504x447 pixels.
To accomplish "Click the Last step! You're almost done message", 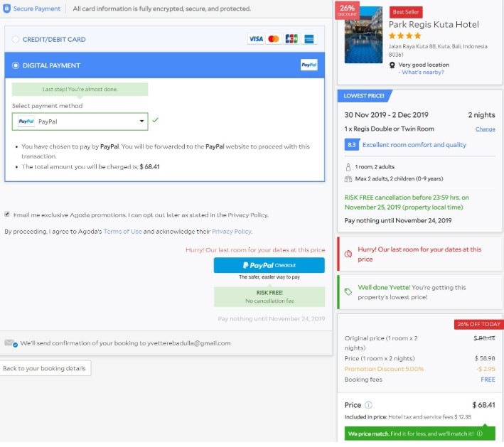I will (80, 90).
